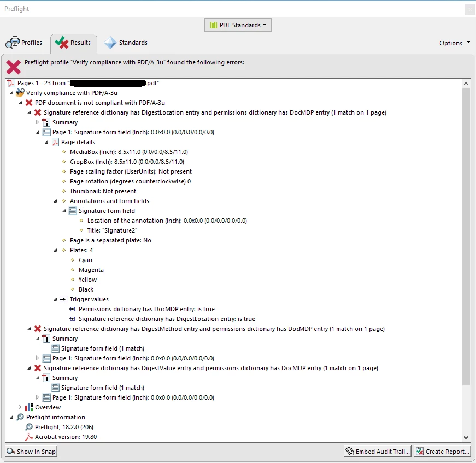Select the Title: "Signature2" row
The image size is (476, 463).
point(112,230)
